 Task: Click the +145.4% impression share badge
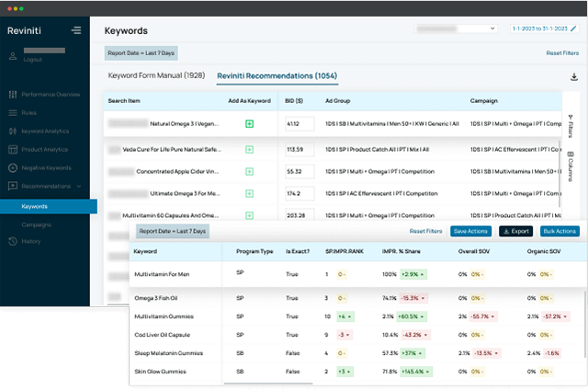click(416, 372)
